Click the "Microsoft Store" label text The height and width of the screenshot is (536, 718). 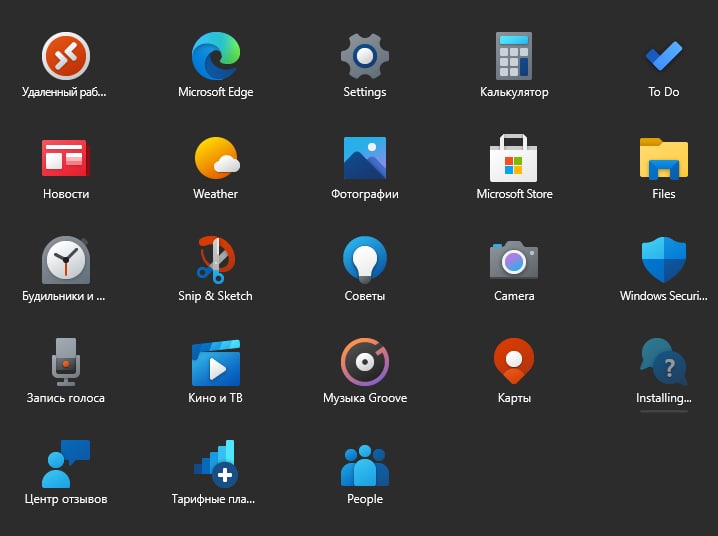coord(514,194)
